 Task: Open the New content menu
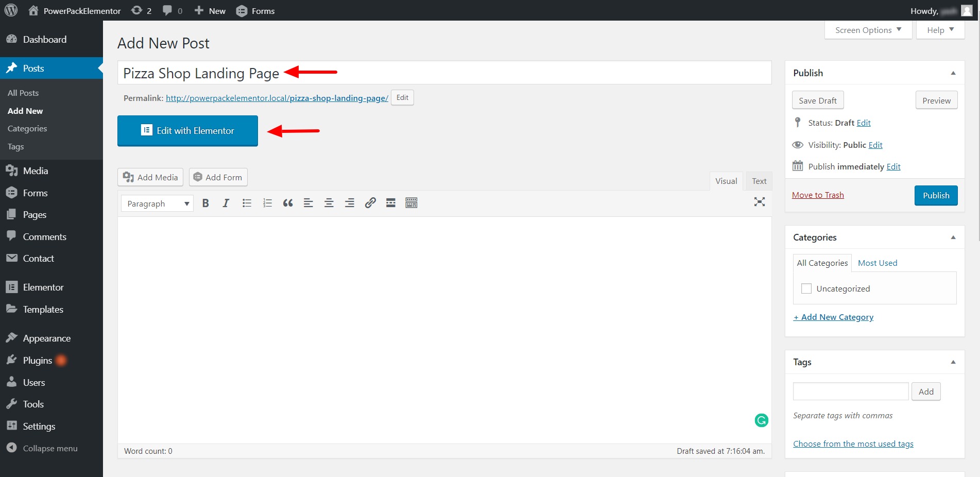(x=210, y=11)
